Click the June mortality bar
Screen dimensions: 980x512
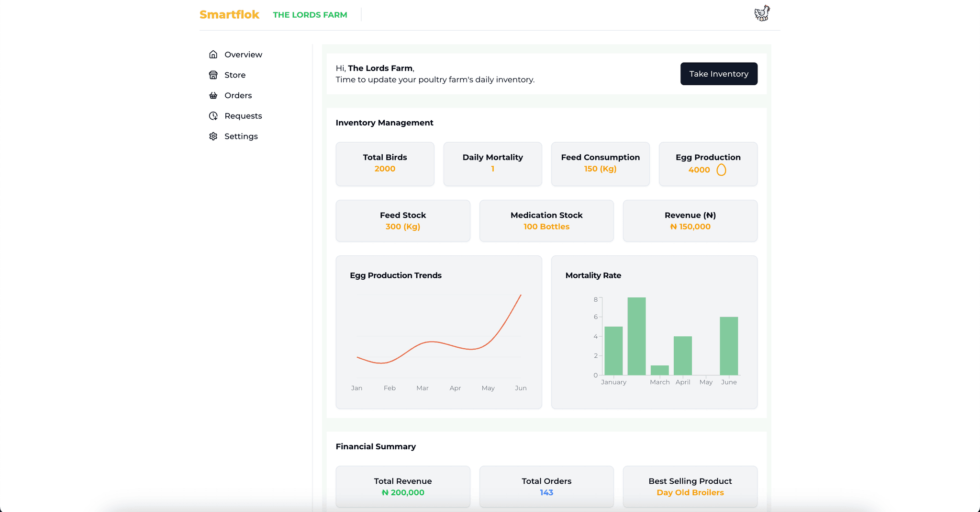[729, 346]
